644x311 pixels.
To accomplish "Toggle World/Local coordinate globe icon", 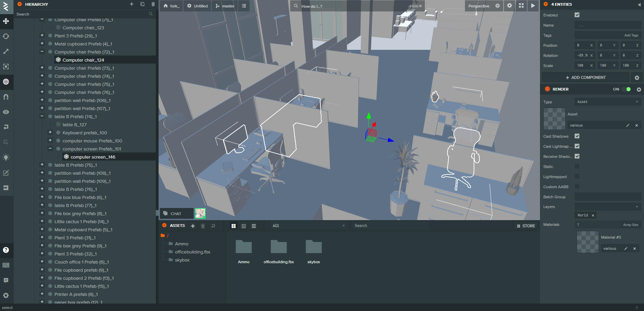I will [x=6, y=82].
